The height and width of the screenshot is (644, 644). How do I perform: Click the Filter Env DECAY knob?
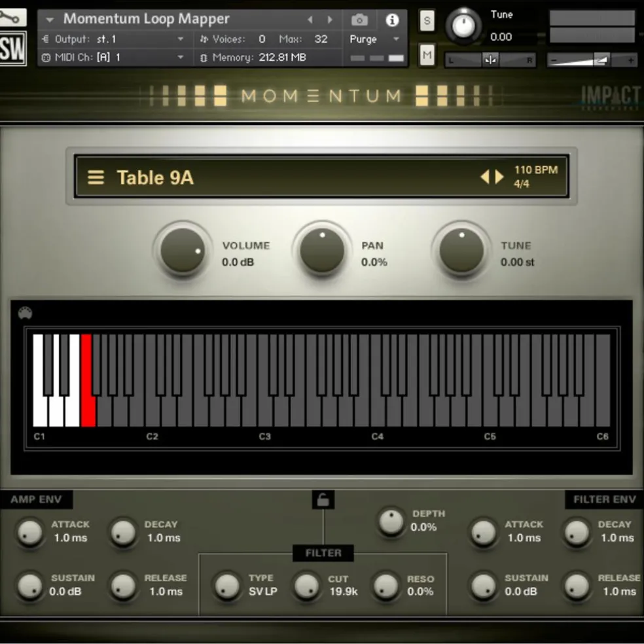pyautogui.click(x=577, y=532)
